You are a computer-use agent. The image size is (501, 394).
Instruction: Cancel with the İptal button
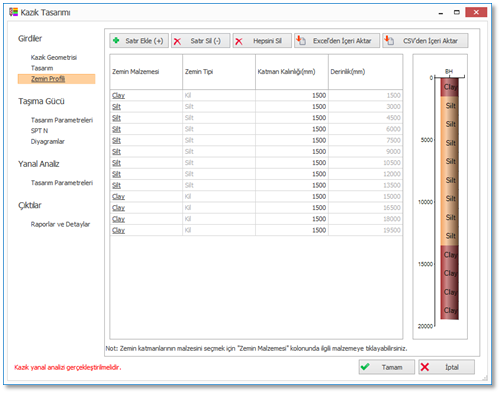[446, 367]
